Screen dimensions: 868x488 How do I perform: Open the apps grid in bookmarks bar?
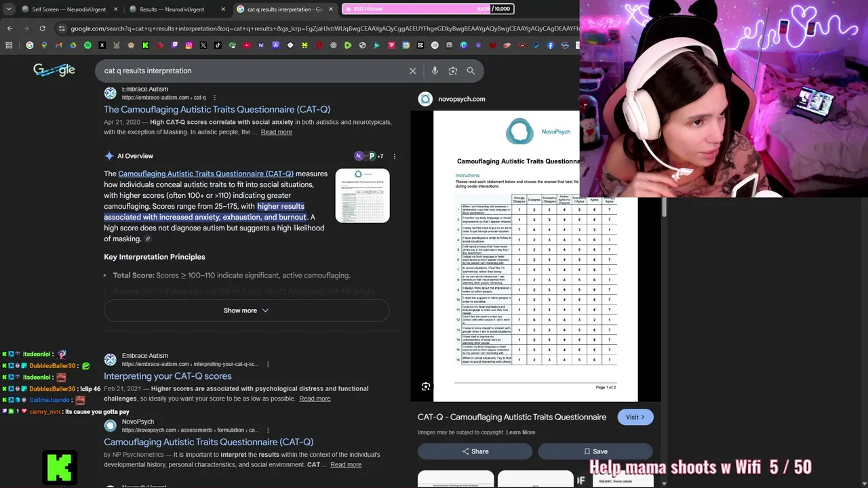pos(9,45)
